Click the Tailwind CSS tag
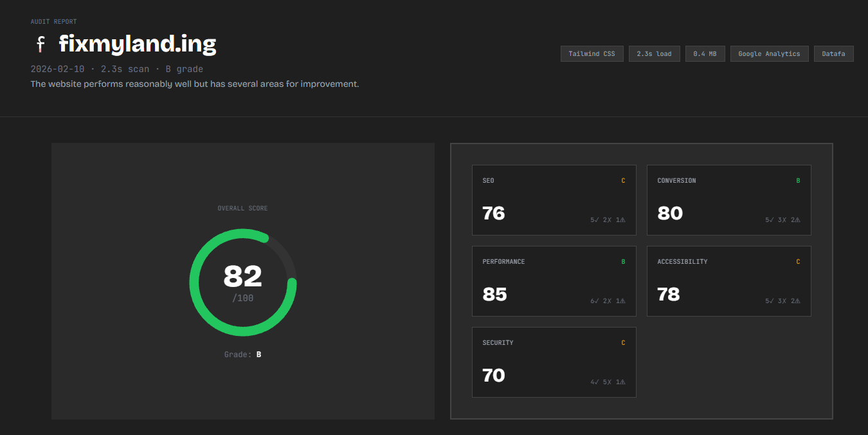This screenshot has height=435, width=868. [x=592, y=54]
